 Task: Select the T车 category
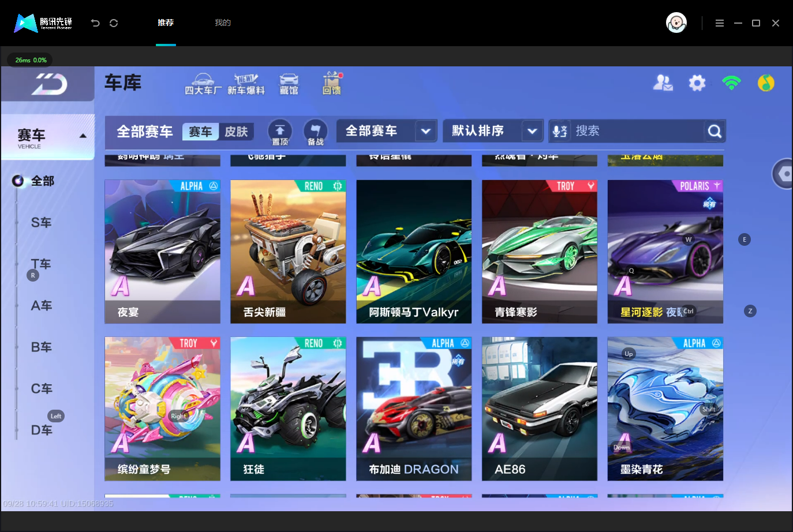[x=42, y=264]
